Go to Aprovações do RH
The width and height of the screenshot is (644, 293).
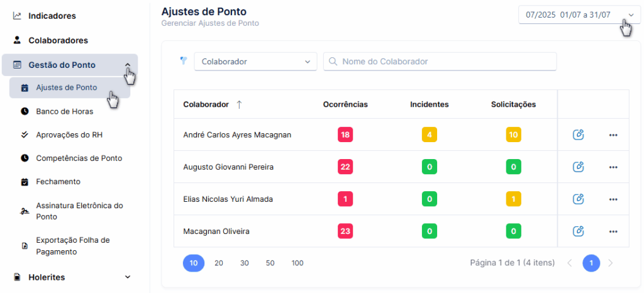tap(70, 135)
